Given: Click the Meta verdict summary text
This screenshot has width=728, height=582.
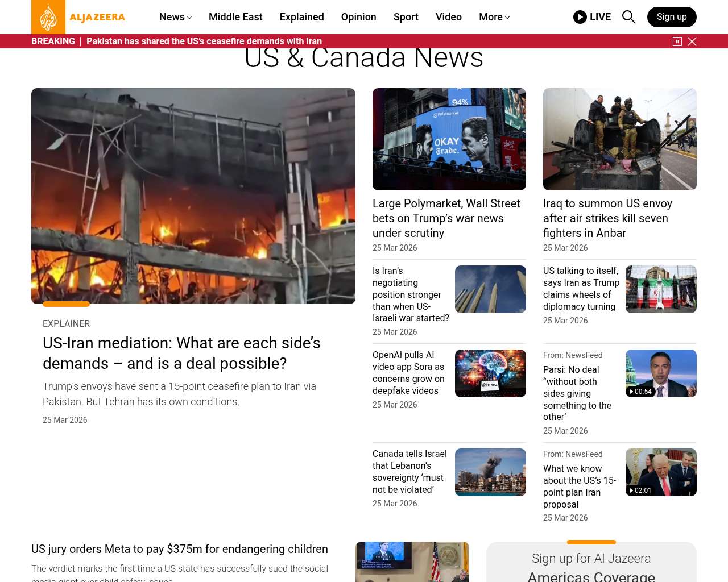Looking at the screenshot, I should pyautogui.click(x=180, y=573).
